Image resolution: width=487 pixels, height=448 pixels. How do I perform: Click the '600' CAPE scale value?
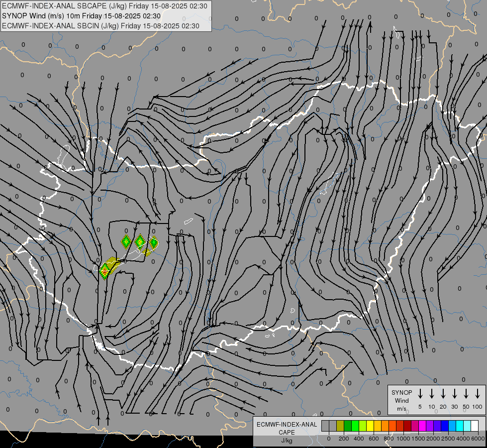point(374,439)
